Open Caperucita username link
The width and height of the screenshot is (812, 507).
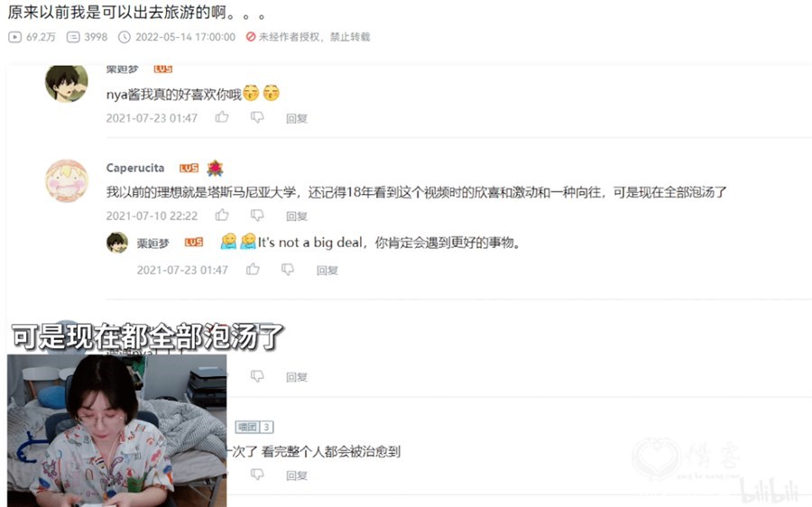[135, 168]
